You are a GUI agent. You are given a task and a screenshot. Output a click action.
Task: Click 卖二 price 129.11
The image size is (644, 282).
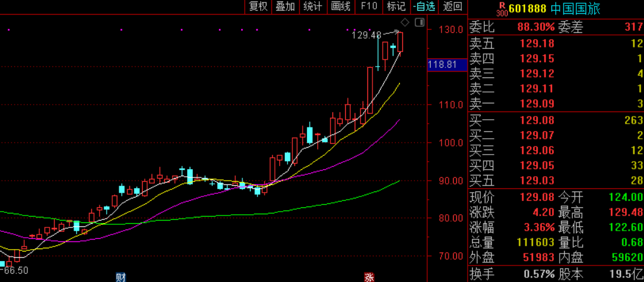click(537, 89)
